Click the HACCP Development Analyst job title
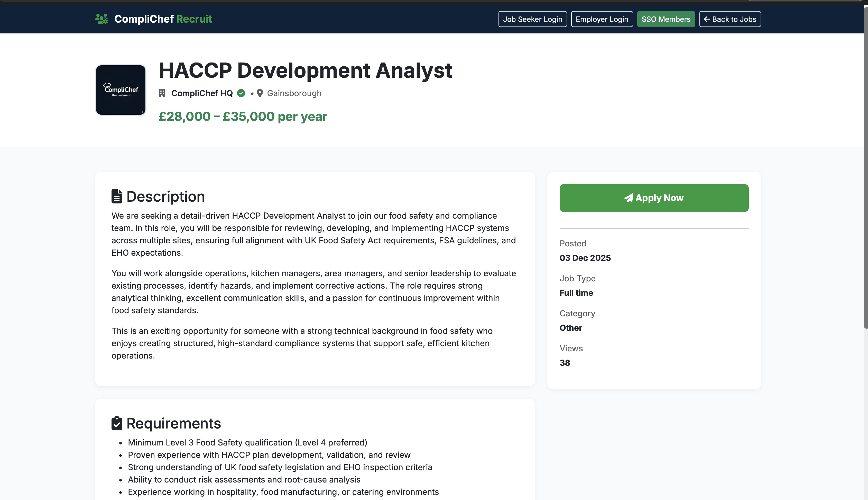Viewport: 868px width, 500px height. 306,71
